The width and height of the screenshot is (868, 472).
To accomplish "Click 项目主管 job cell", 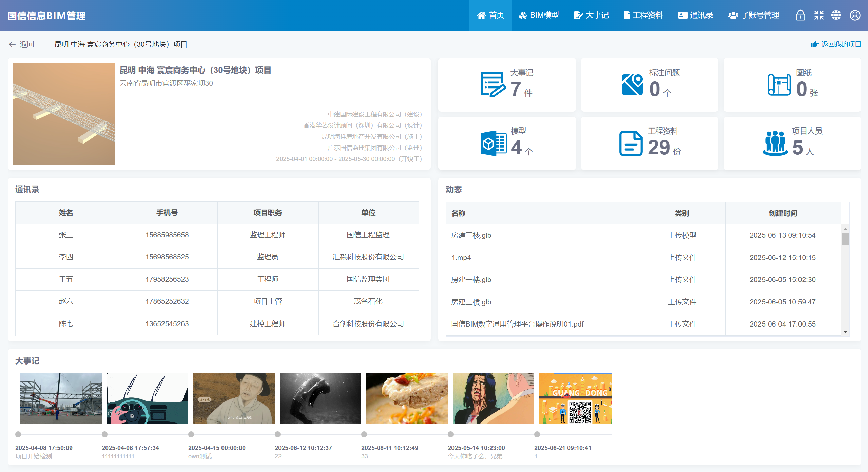I will [268, 301].
